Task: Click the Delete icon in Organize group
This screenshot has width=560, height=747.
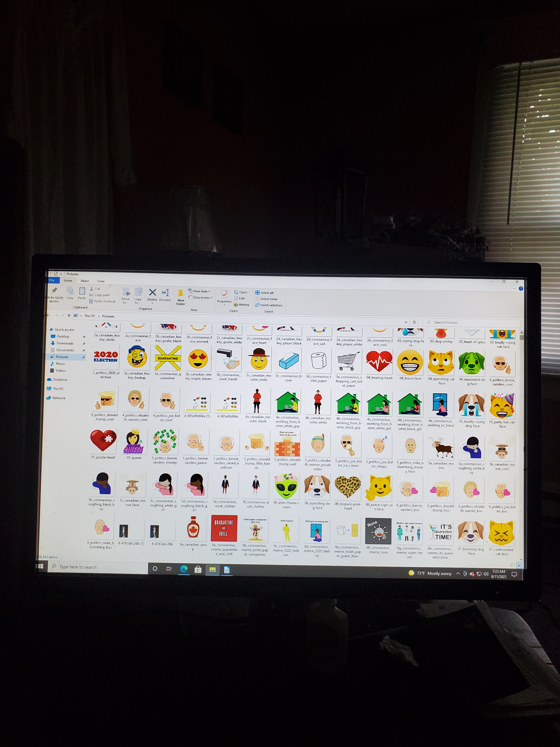Action: [153, 293]
